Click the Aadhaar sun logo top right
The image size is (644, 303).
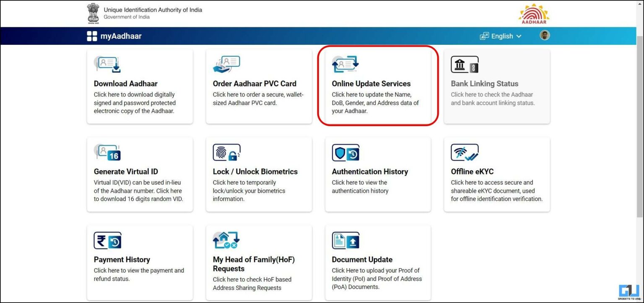coord(534,14)
